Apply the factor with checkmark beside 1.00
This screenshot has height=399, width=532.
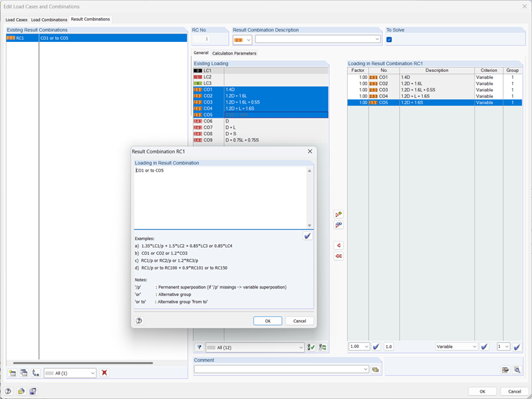376,346
